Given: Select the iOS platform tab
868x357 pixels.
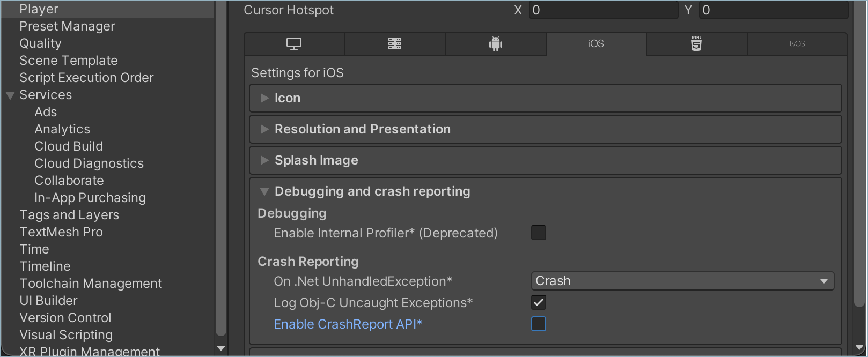Looking at the screenshot, I should point(595,44).
